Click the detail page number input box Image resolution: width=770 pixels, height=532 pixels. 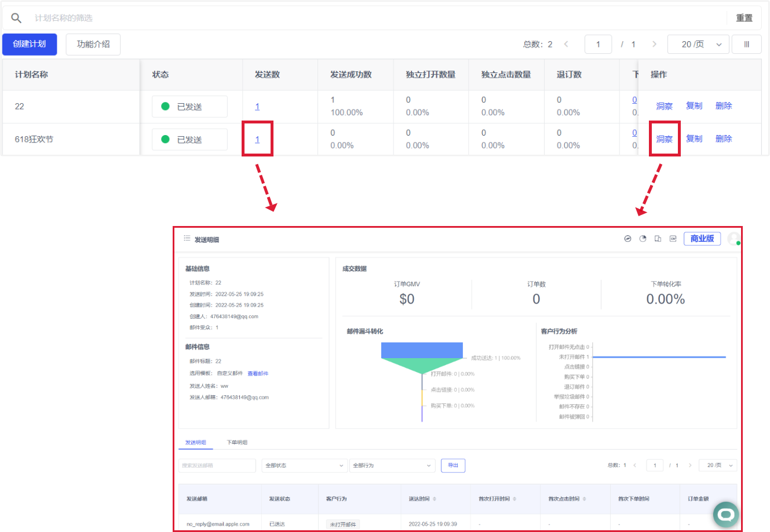click(x=655, y=465)
